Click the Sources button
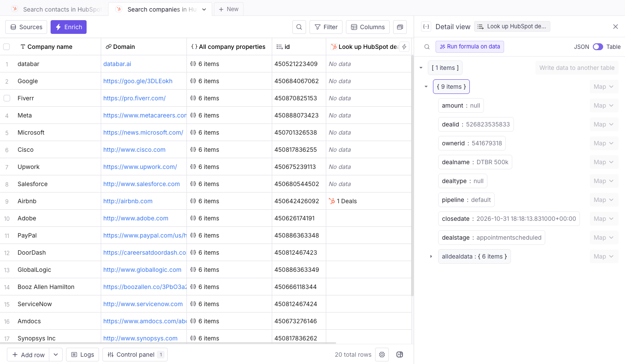The width and height of the screenshot is (625, 364). tap(26, 27)
